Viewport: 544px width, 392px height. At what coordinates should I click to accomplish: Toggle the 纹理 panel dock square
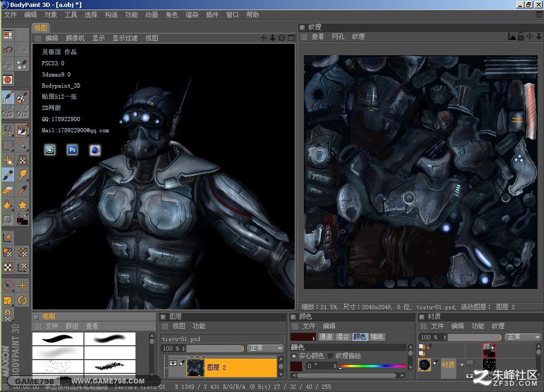click(x=302, y=27)
